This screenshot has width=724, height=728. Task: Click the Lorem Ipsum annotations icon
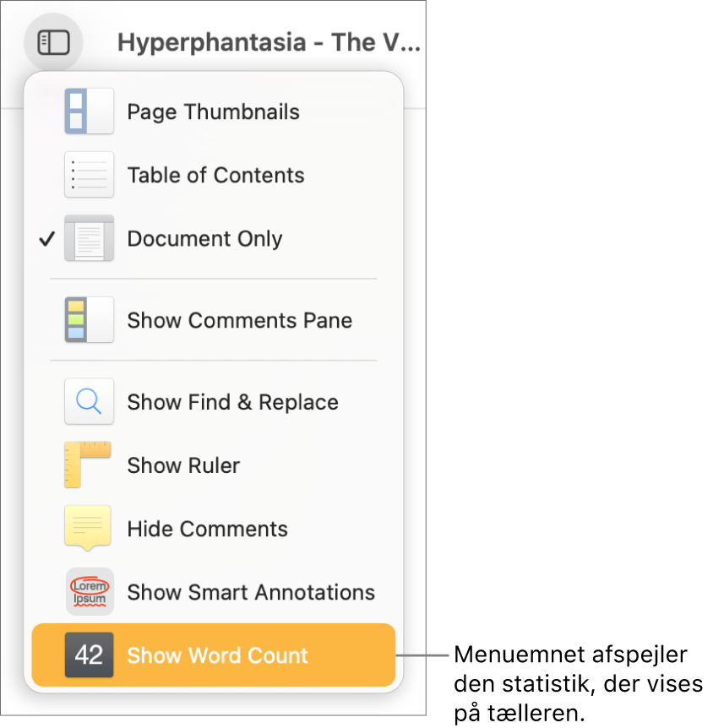(x=89, y=592)
